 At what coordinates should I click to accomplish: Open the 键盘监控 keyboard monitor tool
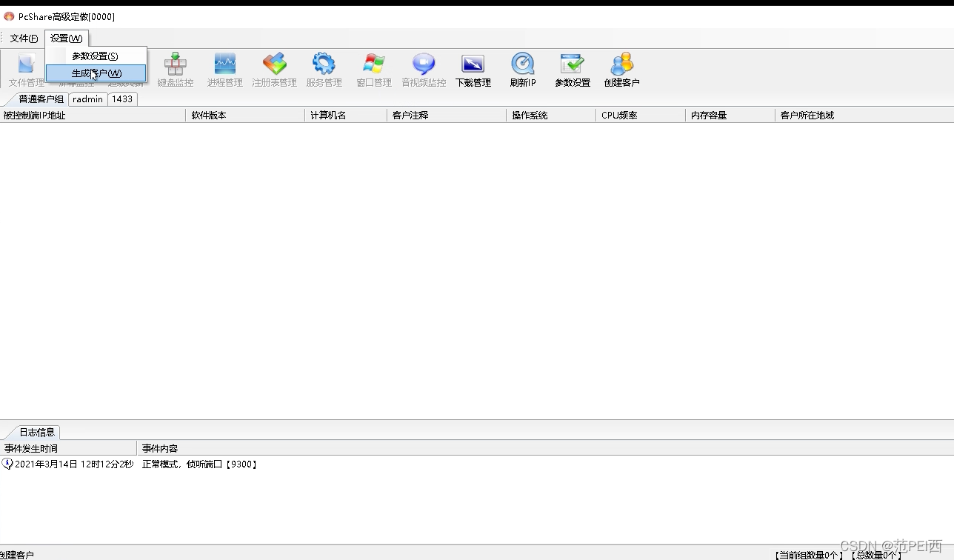click(x=176, y=70)
